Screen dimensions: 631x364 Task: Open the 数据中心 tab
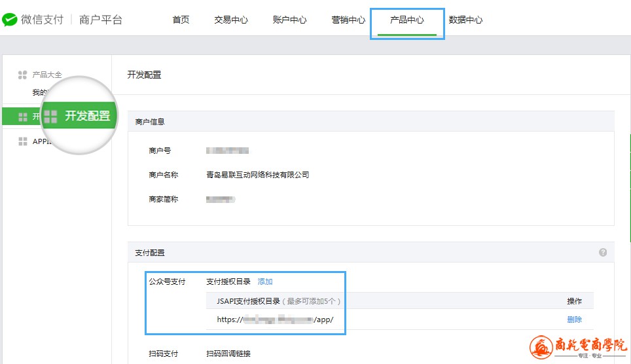[465, 20]
